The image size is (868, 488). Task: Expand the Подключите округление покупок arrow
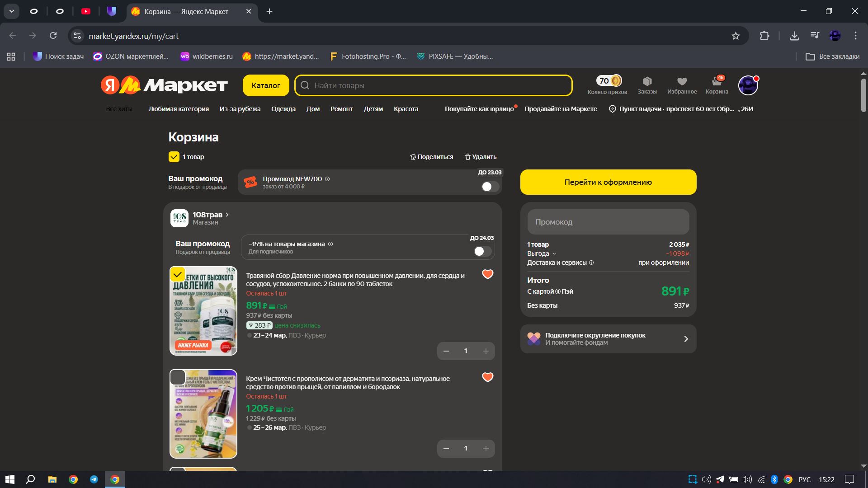pyautogui.click(x=686, y=339)
